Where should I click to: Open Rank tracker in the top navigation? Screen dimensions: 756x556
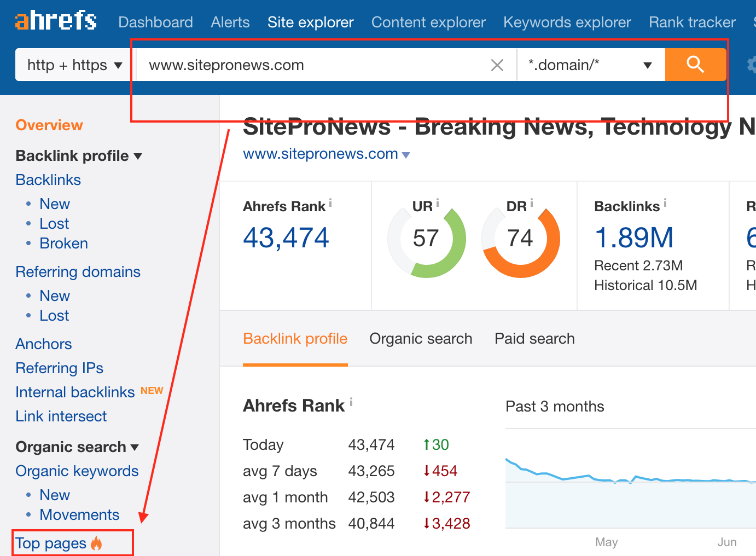(692, 22)
